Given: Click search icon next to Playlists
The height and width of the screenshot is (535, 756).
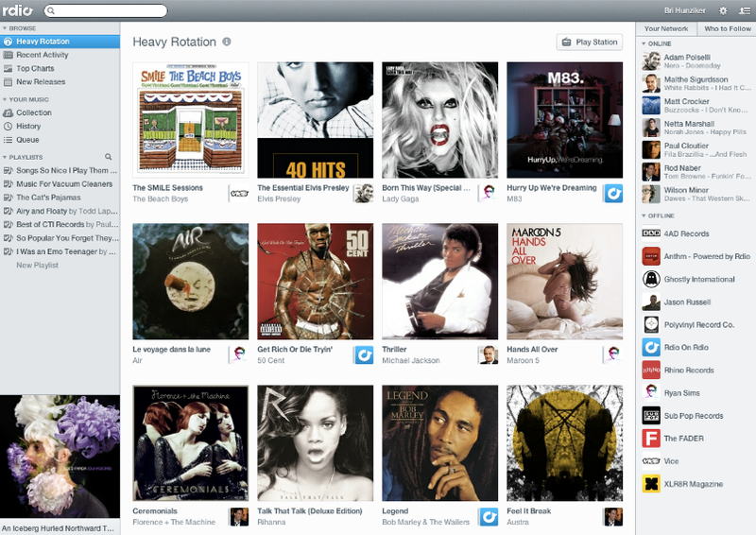Looking at the screenshot, I should 109,157.
